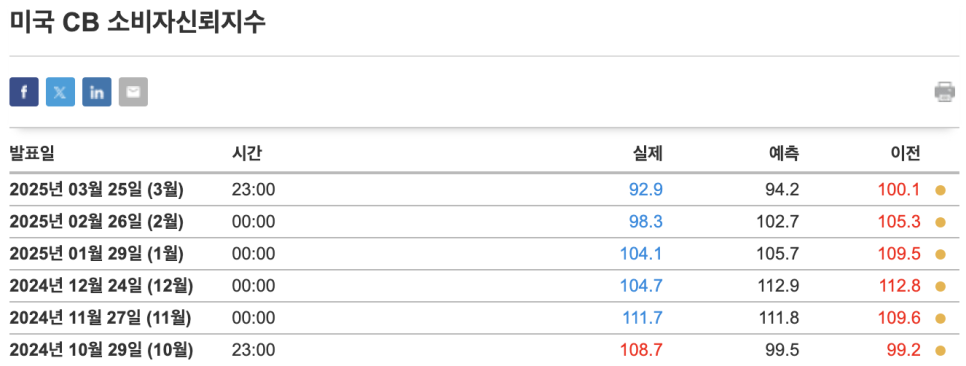The image size is (966, 366).
Task: Click the forecast value 94.2
Action: tap(782, 190)
